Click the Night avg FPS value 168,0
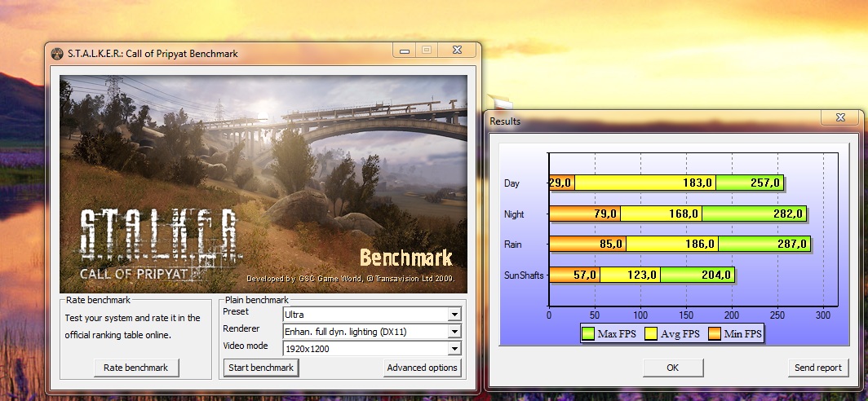Viewport: 868px width, 401px height. [684, 214]
